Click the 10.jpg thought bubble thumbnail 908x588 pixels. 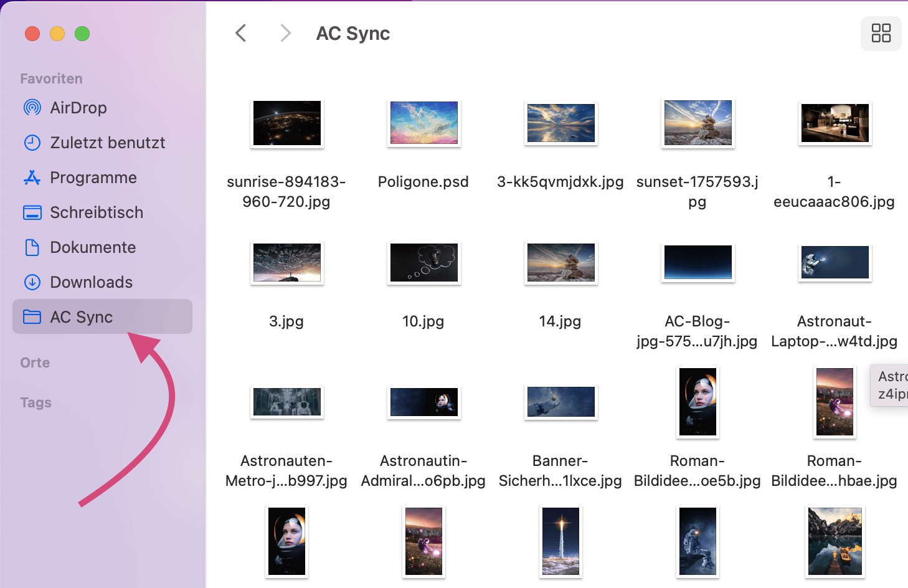[423, 262]
